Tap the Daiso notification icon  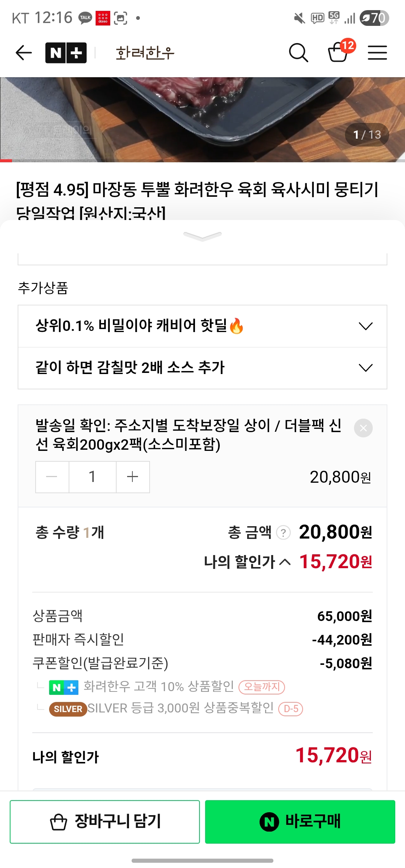(x=103, y=18)
